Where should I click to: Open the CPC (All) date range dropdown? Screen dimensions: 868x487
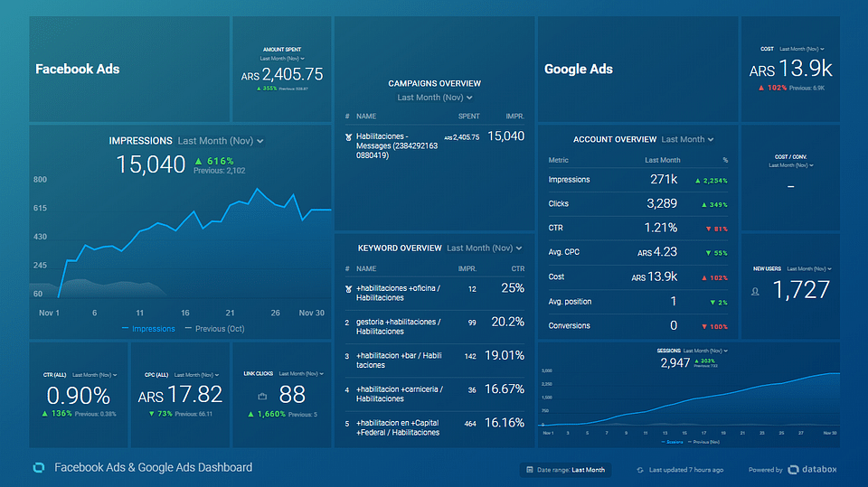point(196,375)
